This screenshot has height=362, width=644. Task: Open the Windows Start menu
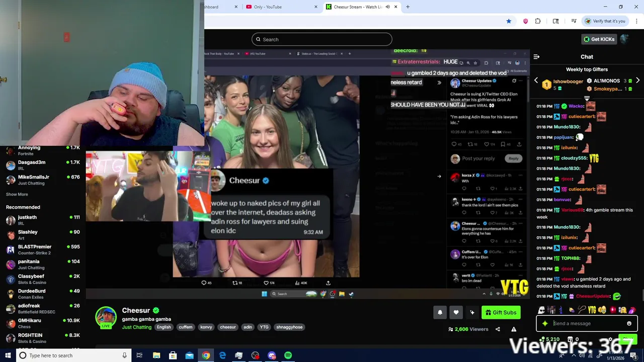point(8,355)
